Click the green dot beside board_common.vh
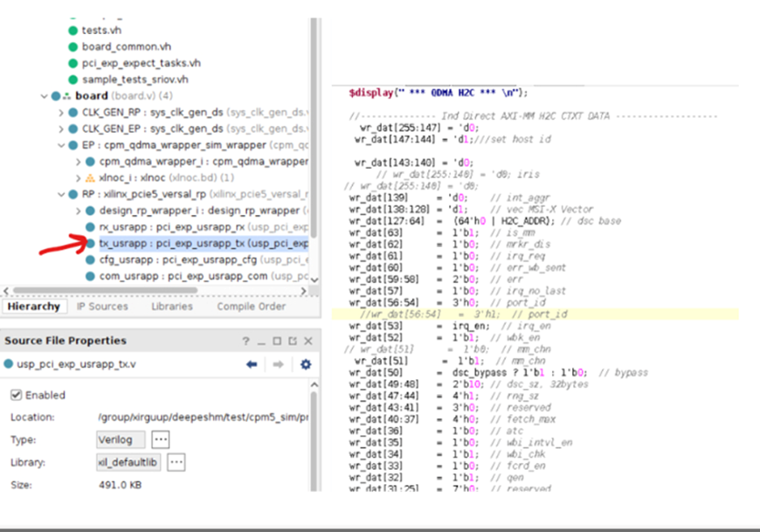The image size is (760, 532). point(73,47)
